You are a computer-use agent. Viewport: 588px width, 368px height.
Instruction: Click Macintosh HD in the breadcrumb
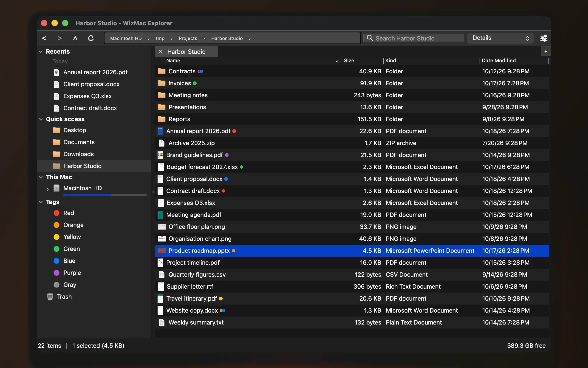(126, 38)
